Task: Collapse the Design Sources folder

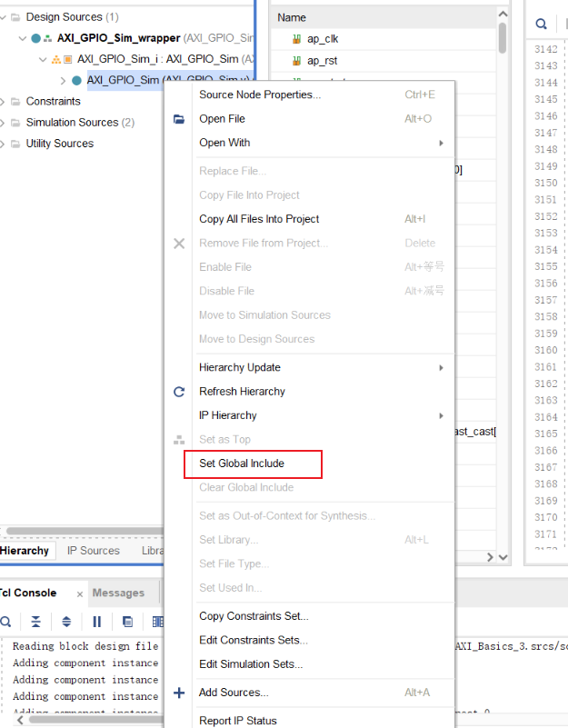Action: point(4,17)
